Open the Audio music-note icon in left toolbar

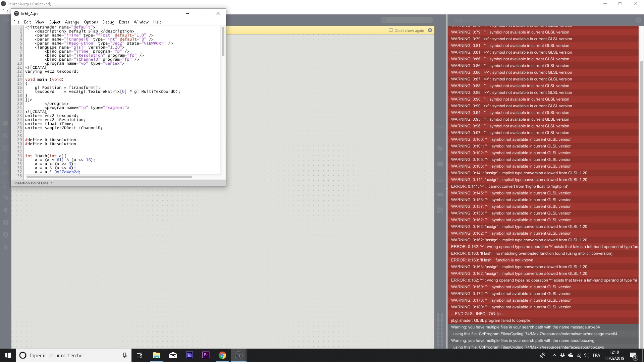click(x=6, y=160)
